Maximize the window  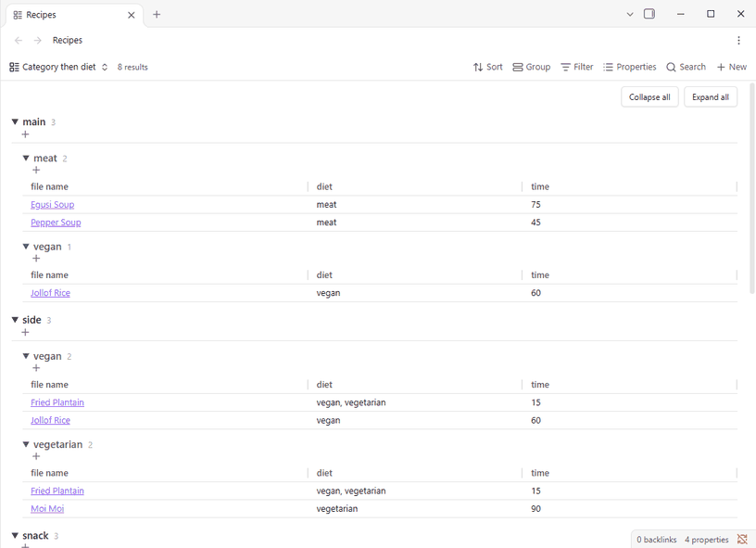pyautogui.click(x=711, y=14)
